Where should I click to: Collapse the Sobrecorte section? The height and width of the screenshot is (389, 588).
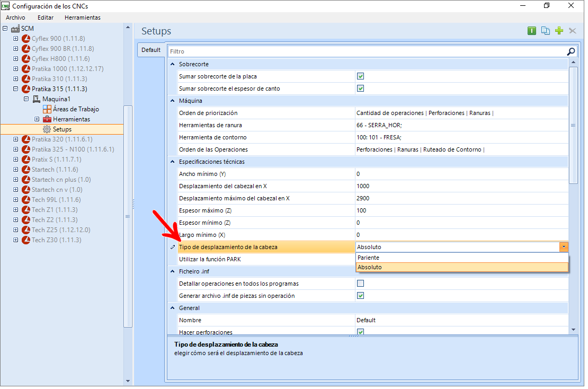(x=173, y=64)
